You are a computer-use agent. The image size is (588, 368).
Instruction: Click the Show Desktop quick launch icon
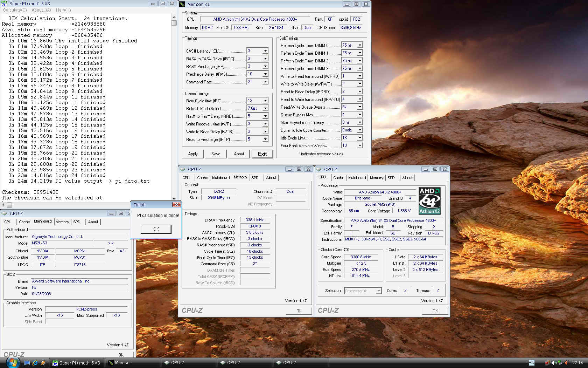[x=27, y=363]
